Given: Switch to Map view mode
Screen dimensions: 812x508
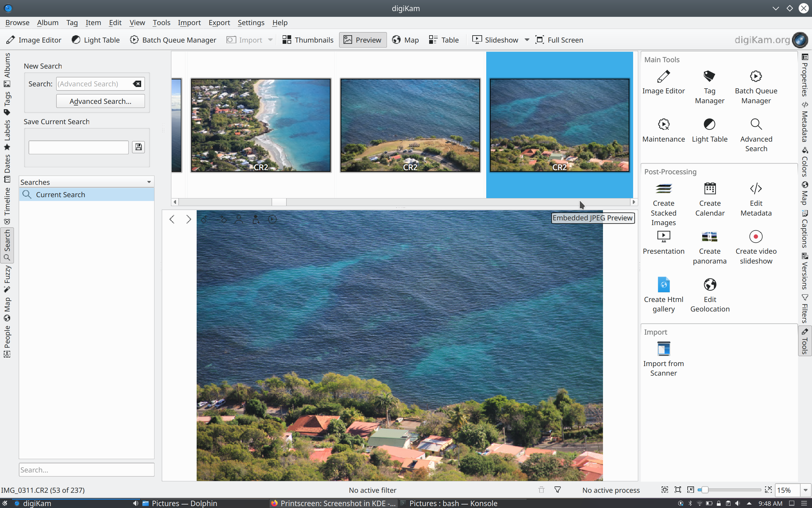Looking at the screenshot, I should click(x=405, y=40).
